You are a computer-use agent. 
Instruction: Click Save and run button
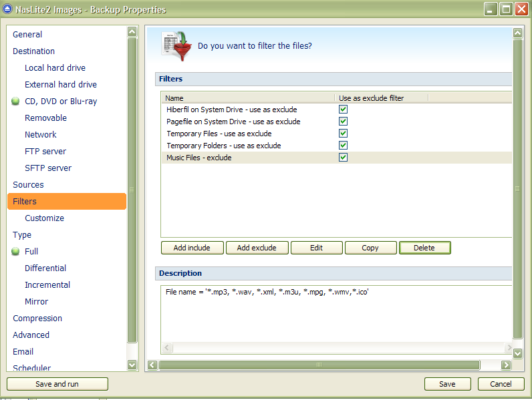(57, 384)
